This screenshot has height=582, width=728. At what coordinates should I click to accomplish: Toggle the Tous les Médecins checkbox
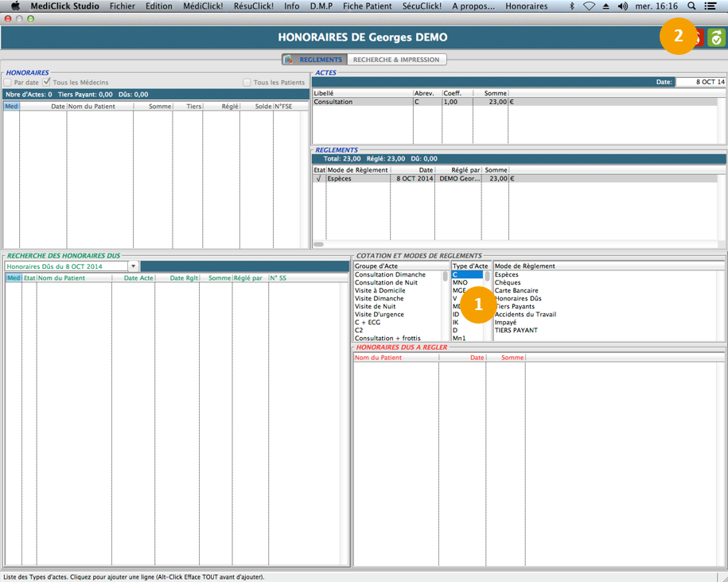point(47,82)
